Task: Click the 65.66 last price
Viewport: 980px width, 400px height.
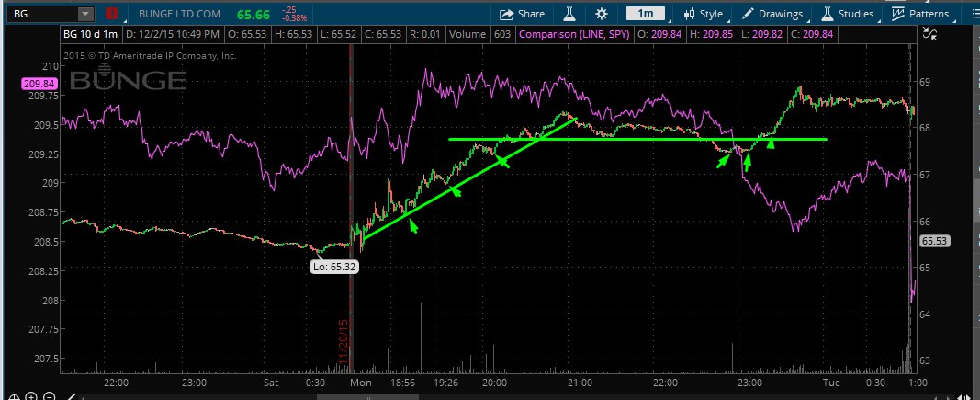Action: click(252, 13)
